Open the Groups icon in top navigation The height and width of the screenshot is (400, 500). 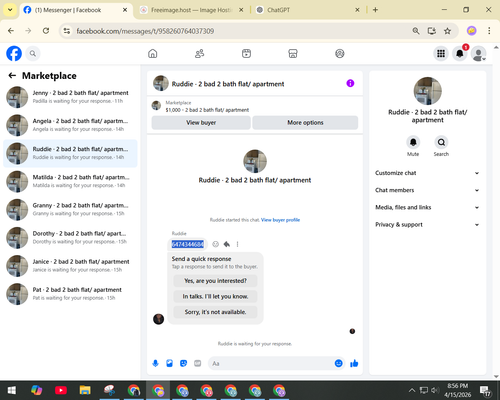[340, 53]
